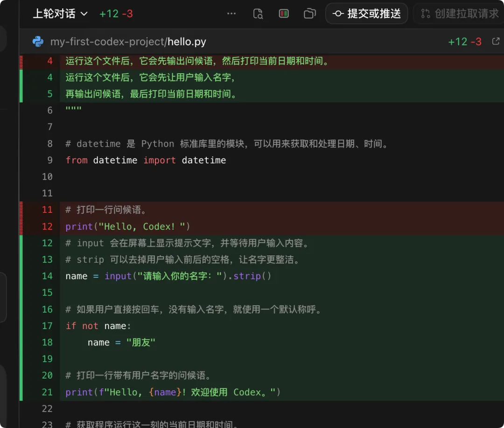Click the from datetime import datetime line
The image size is (504, 428).
pos(146,160)
